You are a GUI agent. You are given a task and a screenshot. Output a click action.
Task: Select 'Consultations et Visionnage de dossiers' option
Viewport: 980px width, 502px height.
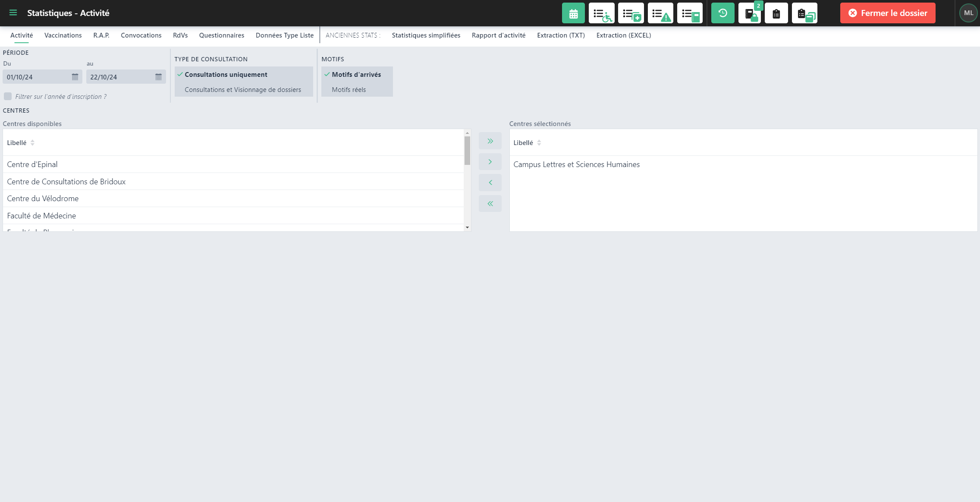243,90
